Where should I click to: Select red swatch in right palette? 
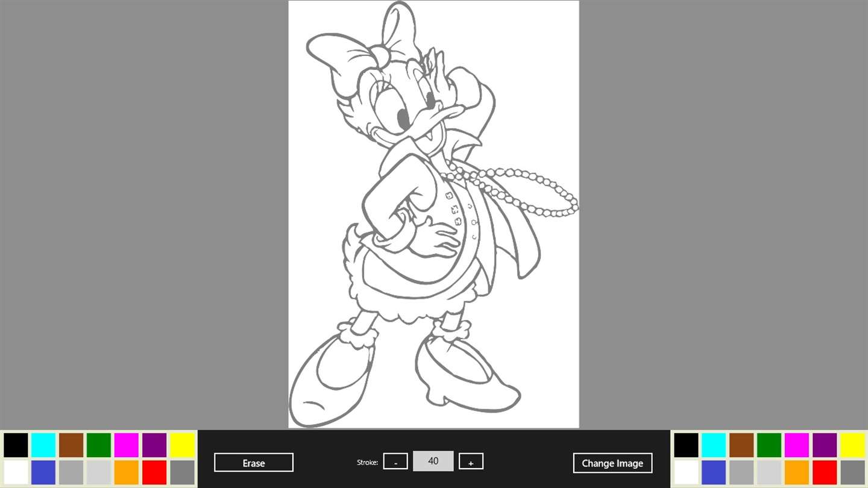825,472
